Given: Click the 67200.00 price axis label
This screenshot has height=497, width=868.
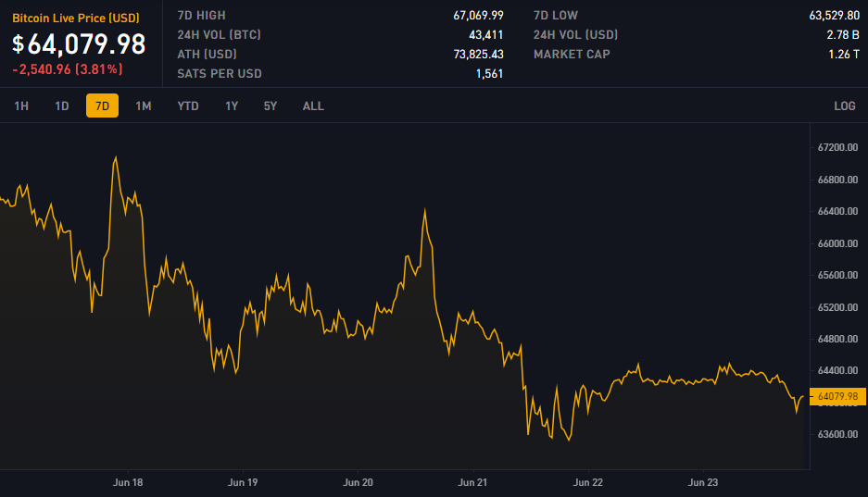Looking at the screenshot, I should coord(837,148).
